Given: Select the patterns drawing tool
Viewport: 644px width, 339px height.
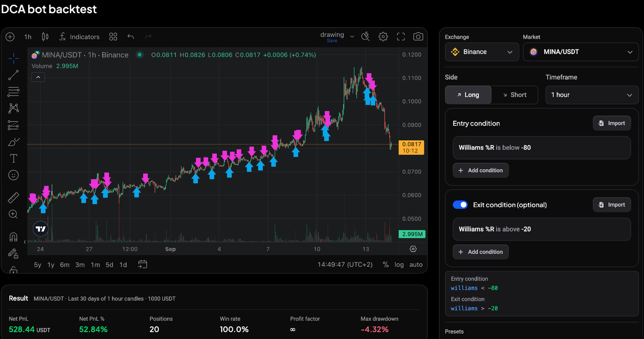Looking at the screenshot, I should (x=14, y=108).
